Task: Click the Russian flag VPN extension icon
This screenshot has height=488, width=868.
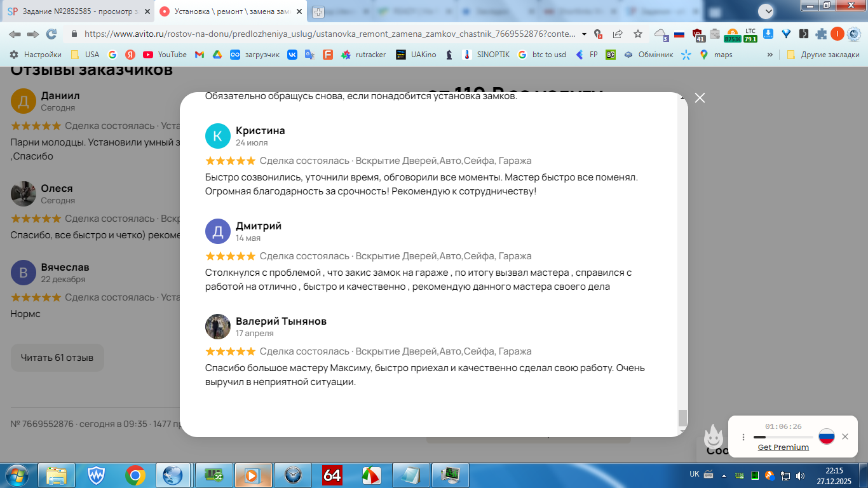Action: pos(679,34)
